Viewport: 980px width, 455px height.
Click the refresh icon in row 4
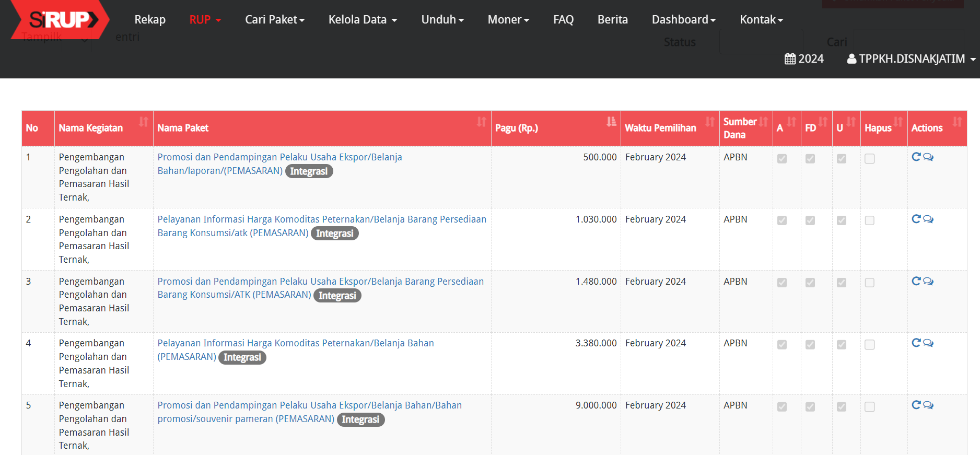point(916,343)
